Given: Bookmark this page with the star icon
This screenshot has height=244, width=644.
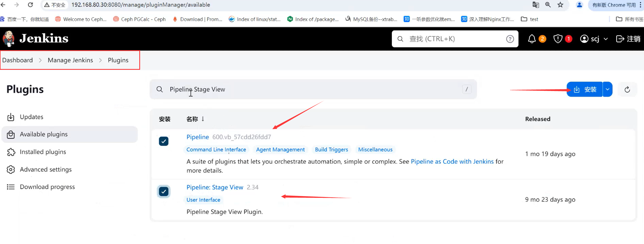Looking at the screenshot, I should click(x=560, y=5).
